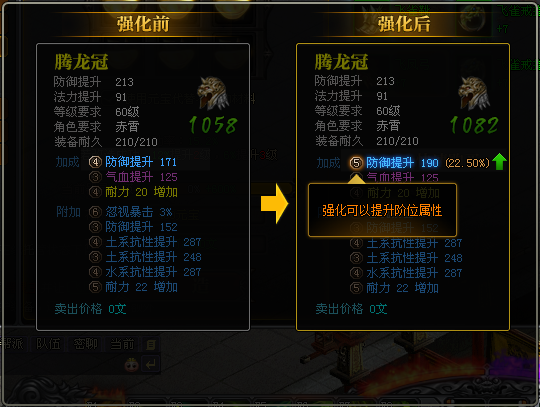Click the yellow arrow between the panels
The width and height of the screenshot is (540, 407).
[274, 204]
